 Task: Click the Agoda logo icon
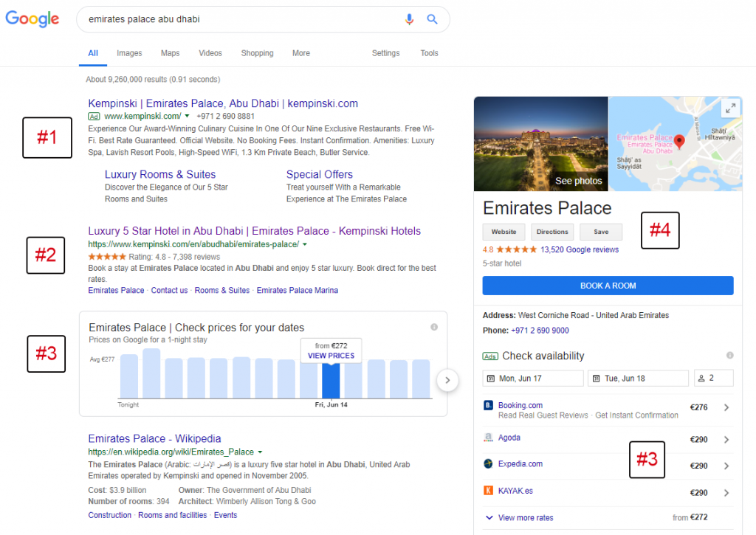(488, 437)
